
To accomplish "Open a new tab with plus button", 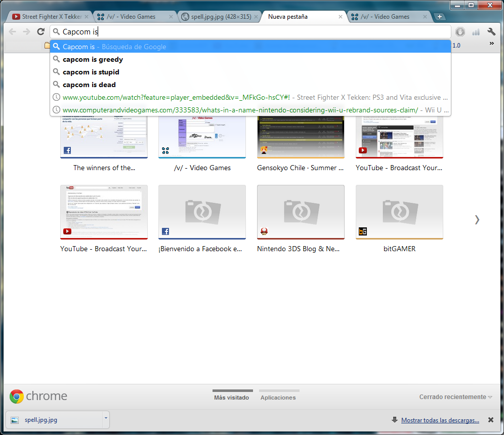I will click(440, 16).
